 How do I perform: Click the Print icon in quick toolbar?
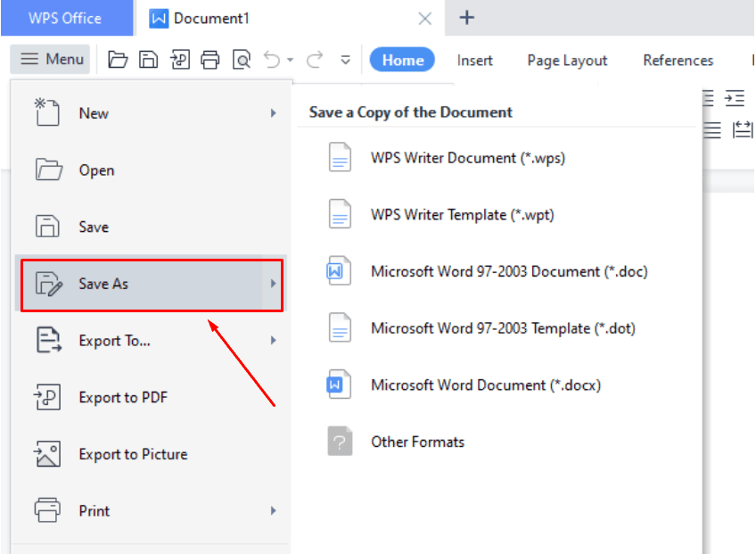tap(210, 60)
